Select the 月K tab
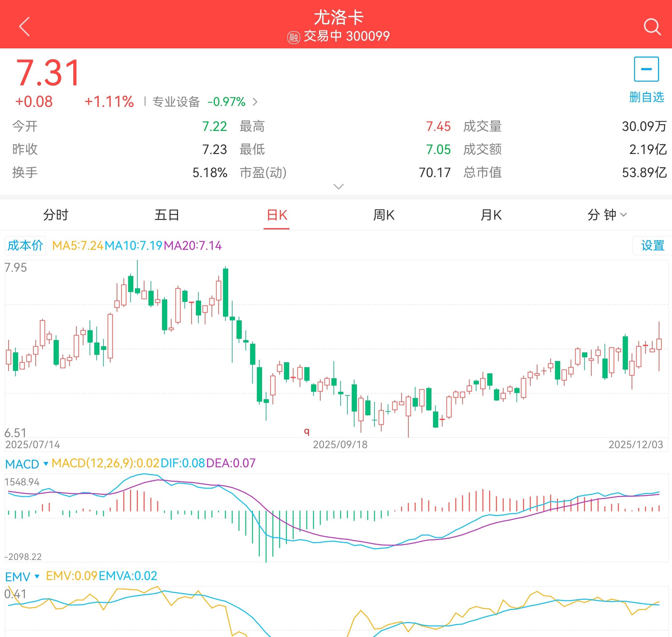Image resolution: width=672 pixels, height=637 pixels. click(491, 215)
